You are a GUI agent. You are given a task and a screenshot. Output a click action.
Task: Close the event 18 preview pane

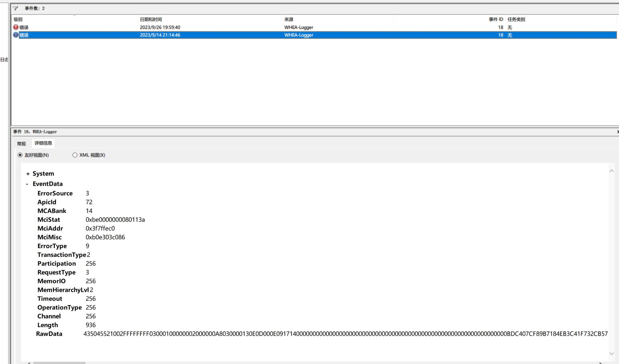click(618, 132)
